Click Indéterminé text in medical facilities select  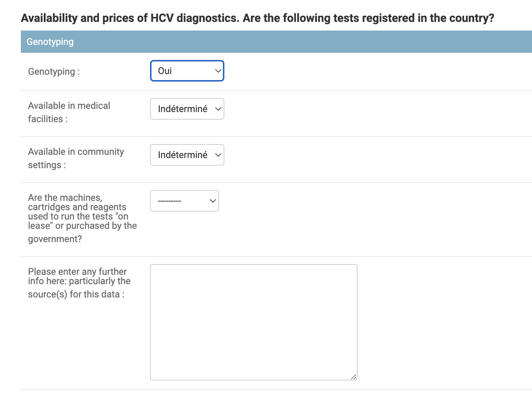183,109
